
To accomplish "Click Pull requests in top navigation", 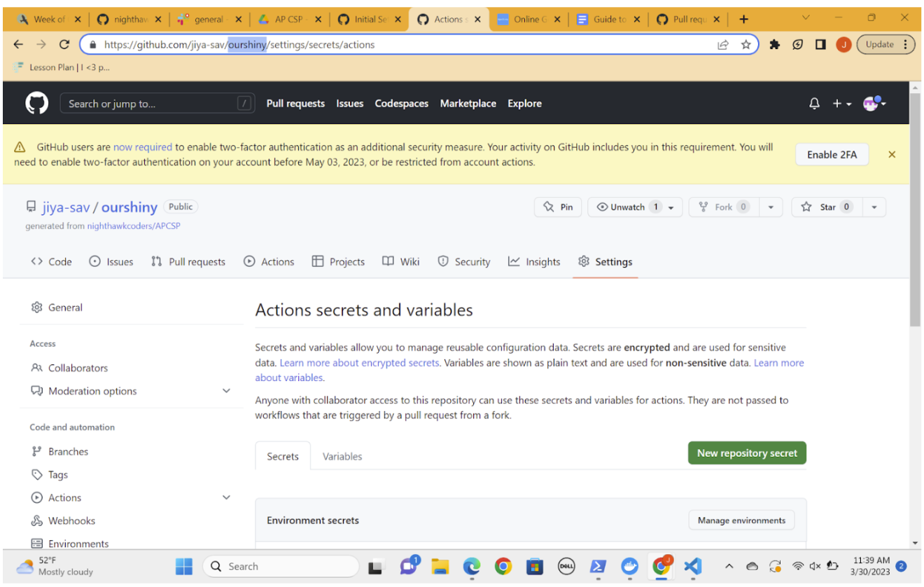I will 295,104.
